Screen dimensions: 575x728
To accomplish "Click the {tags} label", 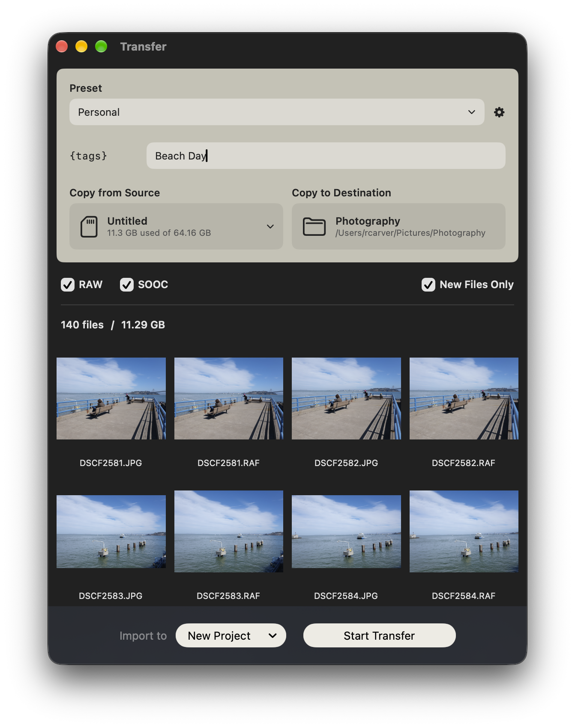I will point(88,156).
